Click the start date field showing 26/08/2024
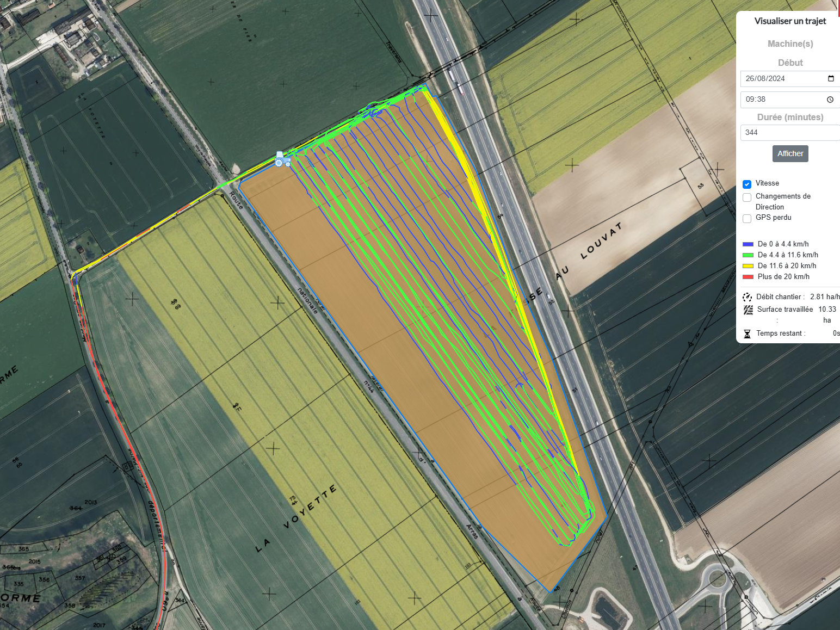 [x=783, y=79]
